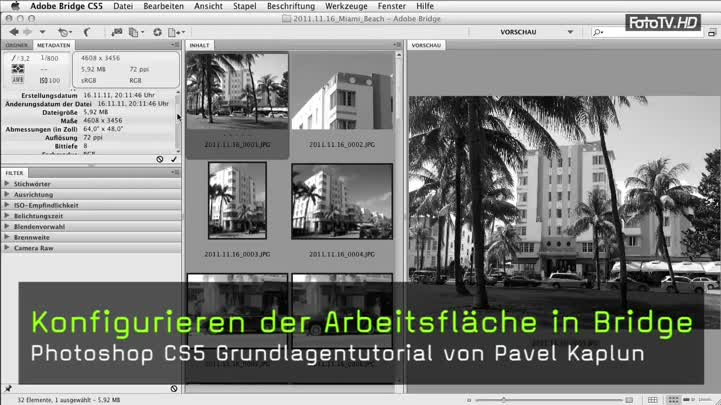
Task: Open the Werkzeuge menu
Action: point(346,6)
